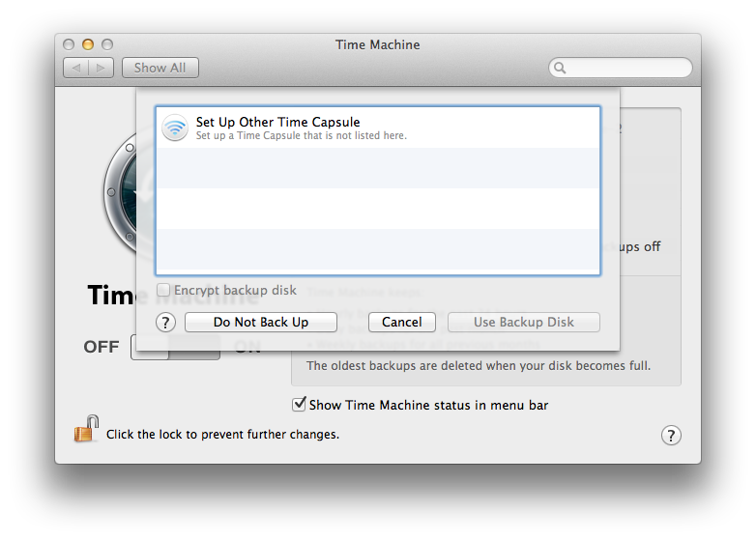
Task: Click the open padlock icon
Action: coord(86,429)
